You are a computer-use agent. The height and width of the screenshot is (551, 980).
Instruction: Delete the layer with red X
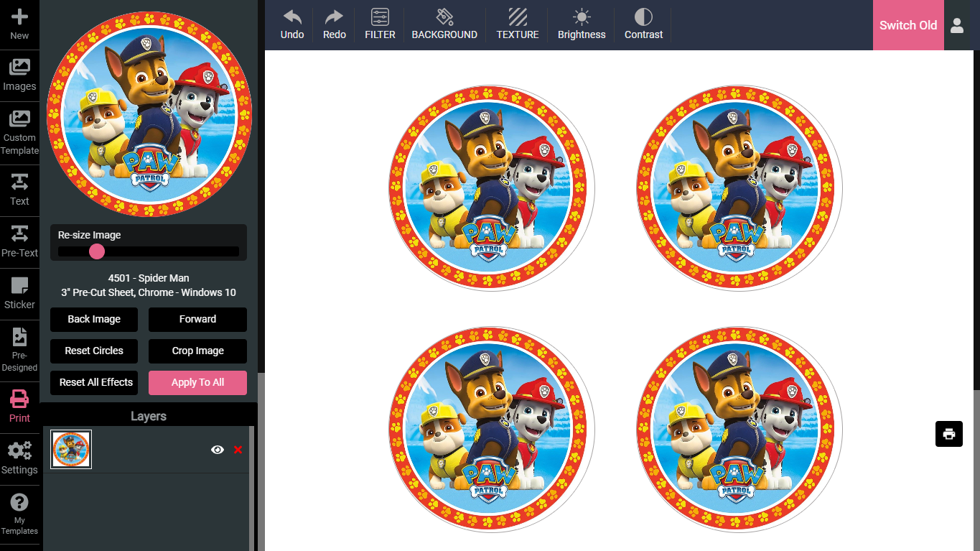coord(238,450)
